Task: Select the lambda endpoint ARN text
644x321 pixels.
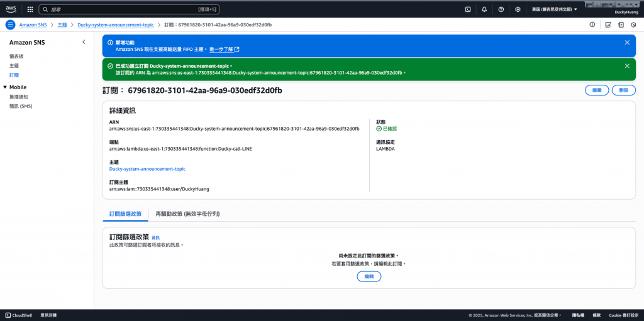Action: 180,149
